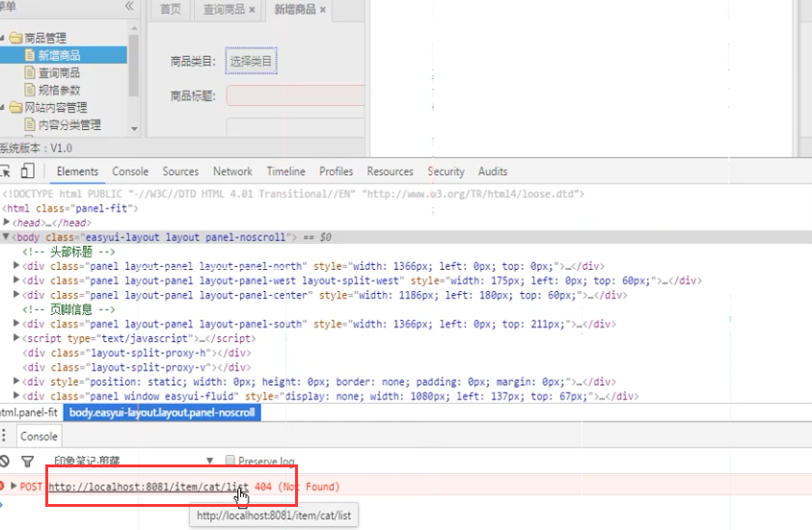Click the 选择类目 button
Screen dimensions: 812x530
(251, 61)
